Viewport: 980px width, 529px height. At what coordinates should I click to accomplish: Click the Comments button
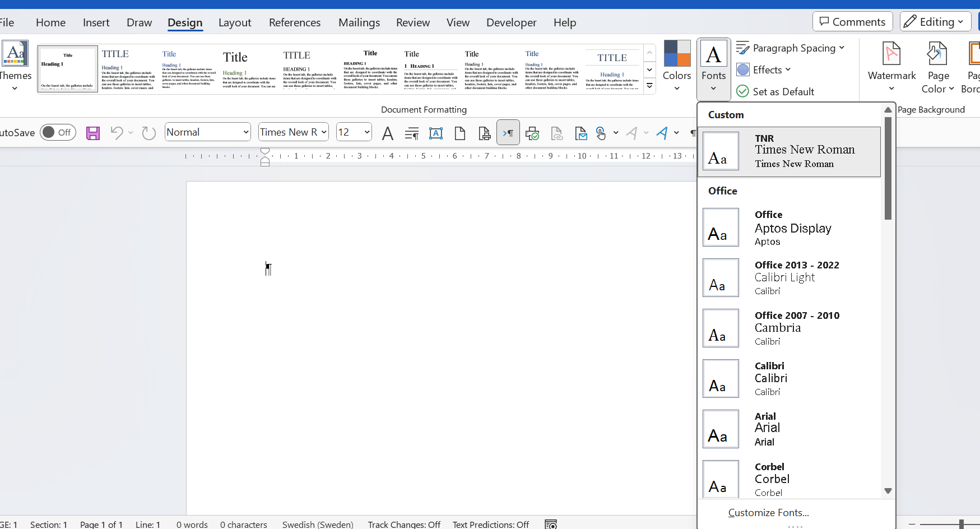[852, 22]
